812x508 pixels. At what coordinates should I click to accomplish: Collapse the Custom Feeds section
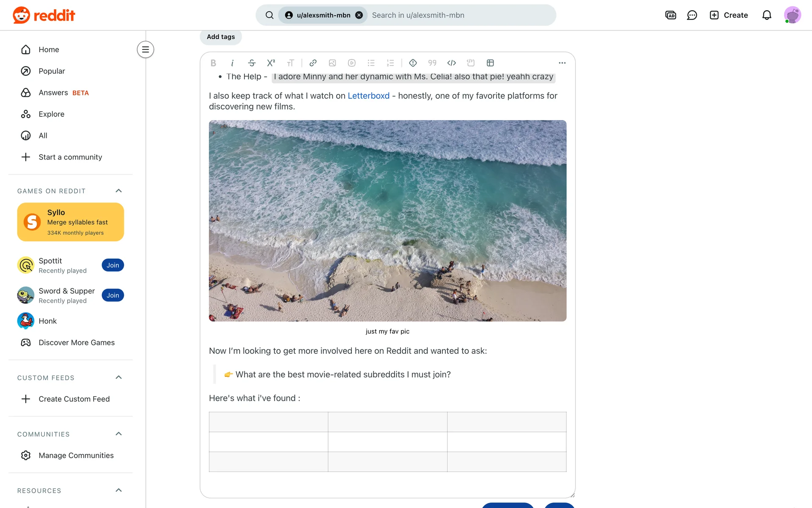pos(118,378)
